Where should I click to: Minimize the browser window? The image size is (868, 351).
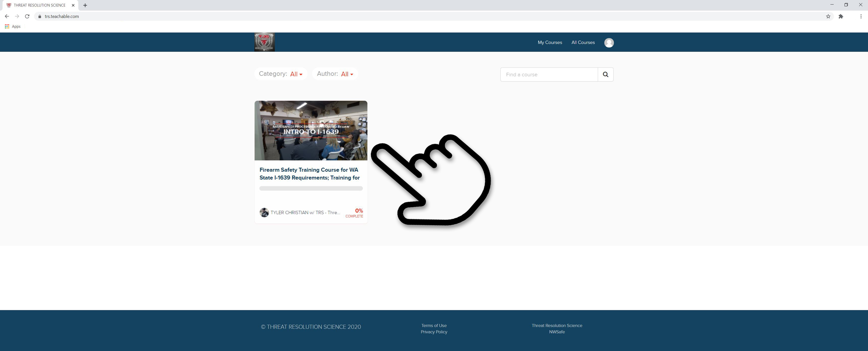(x=832, y=5)
